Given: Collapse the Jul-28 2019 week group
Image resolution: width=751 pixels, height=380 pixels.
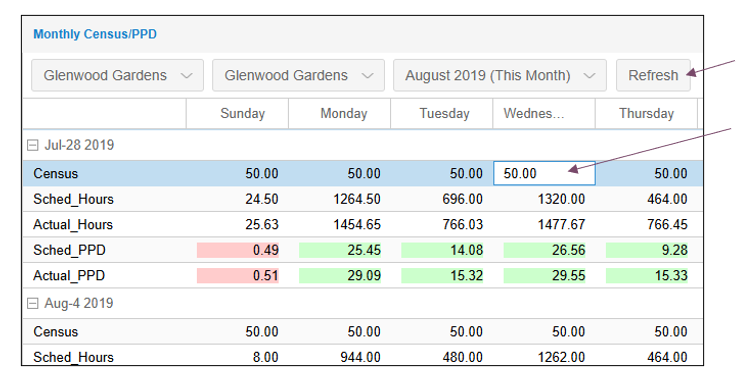Looking at the screenshot, I should click(x=32, y=145).
